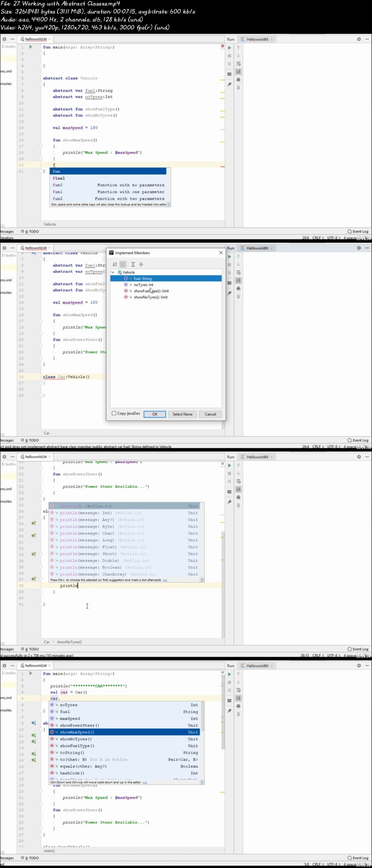Click Restore Layout icon in fun-completion frame Run panel
Image resolution: width=372 pixels, height=868 pixels.
(229, 74)
